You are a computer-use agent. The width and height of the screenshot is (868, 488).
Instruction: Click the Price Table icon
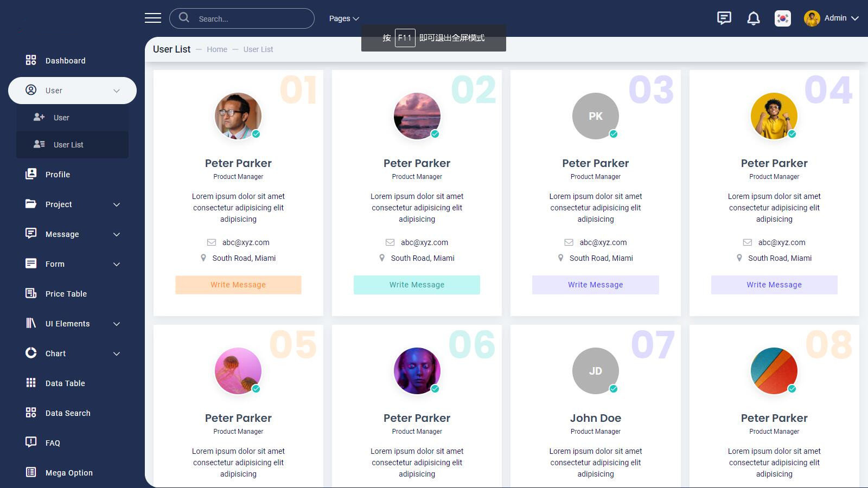pos(31,293)
